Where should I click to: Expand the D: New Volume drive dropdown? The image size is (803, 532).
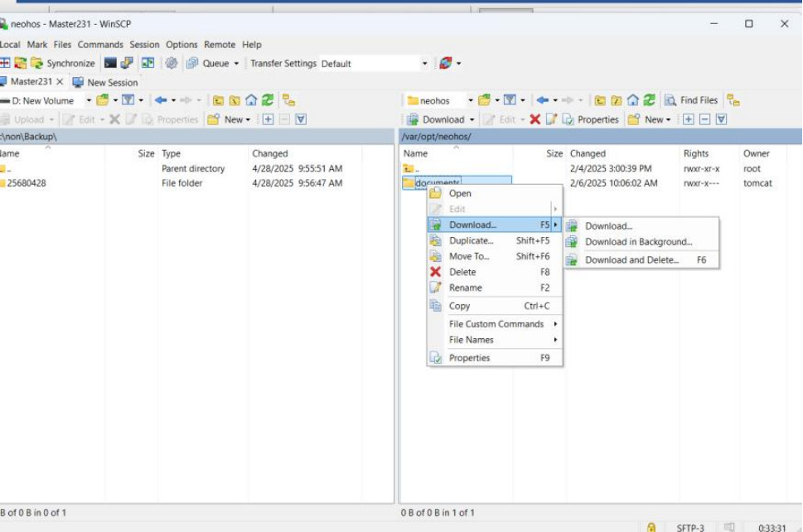(89, 100)
